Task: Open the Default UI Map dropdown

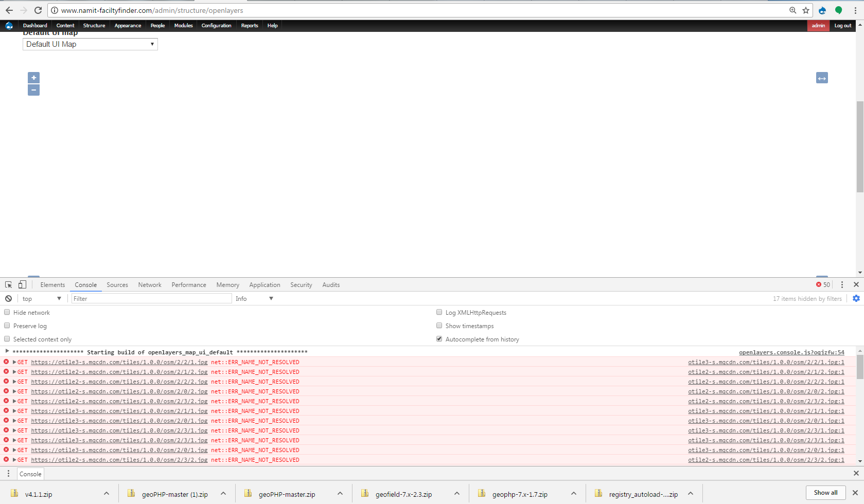Action: pyautogui.click(x=90, y=44)
